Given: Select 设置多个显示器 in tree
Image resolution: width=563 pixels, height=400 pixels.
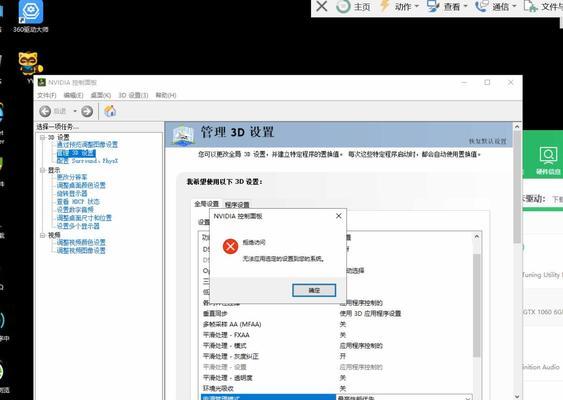Looking at the screenshot, I should coord(78,226).
